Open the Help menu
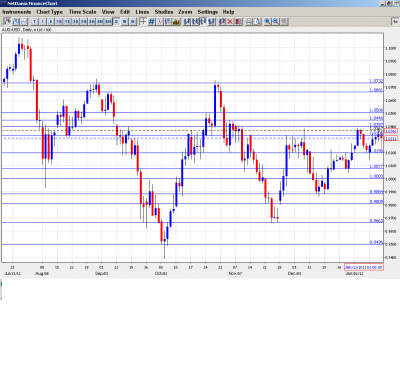Image resolution: width=400 pixels, height=371 pixels. click(228, 12)
